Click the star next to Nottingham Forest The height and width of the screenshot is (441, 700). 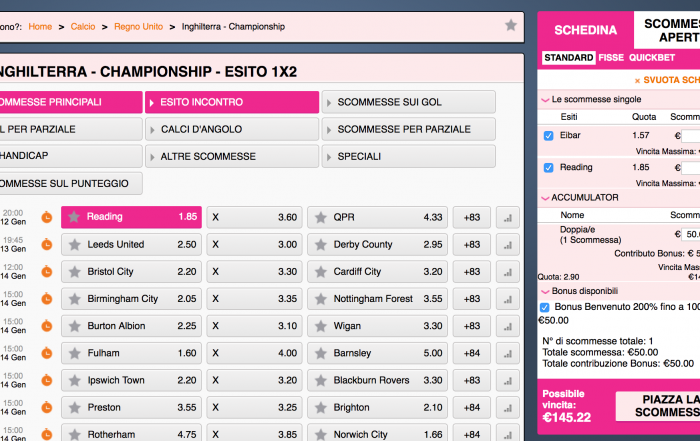[321, 299]
